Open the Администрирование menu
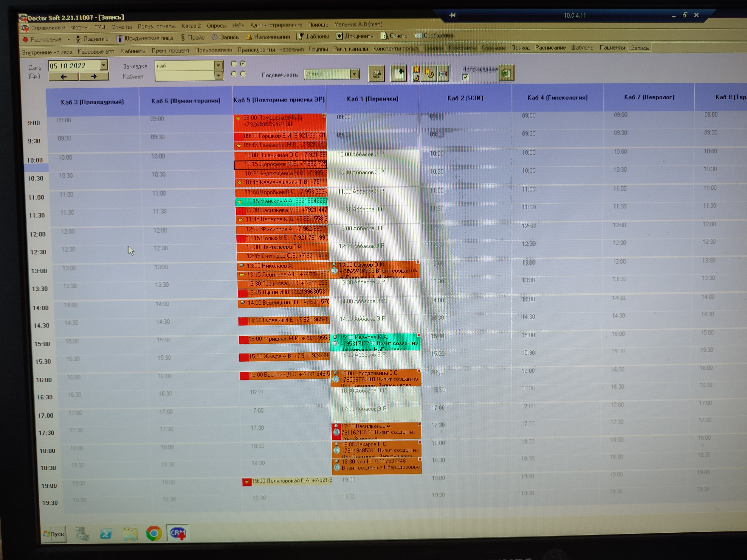 click(x=276, y=25)
